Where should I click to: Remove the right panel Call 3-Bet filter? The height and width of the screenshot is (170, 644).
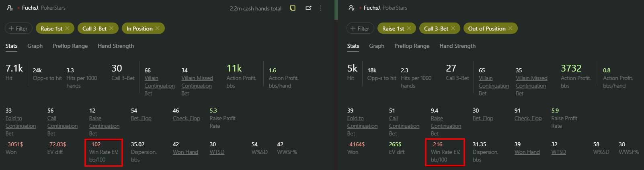click(x=453, y=28)
